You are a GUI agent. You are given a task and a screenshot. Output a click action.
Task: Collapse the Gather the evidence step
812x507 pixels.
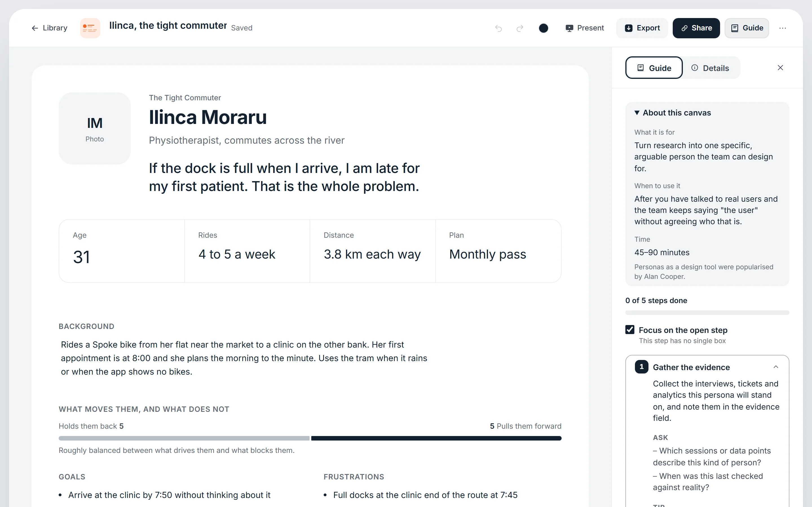coord(775,367)
